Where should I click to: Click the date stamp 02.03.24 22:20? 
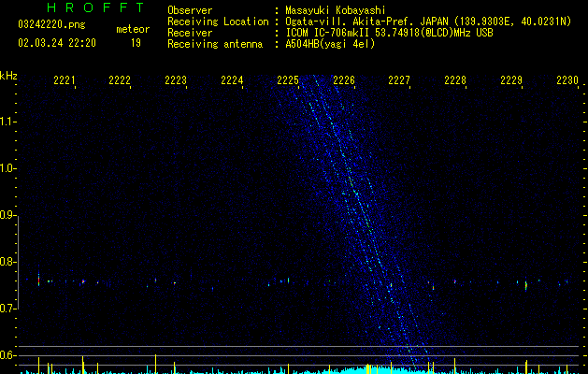(x=57, y=43)
